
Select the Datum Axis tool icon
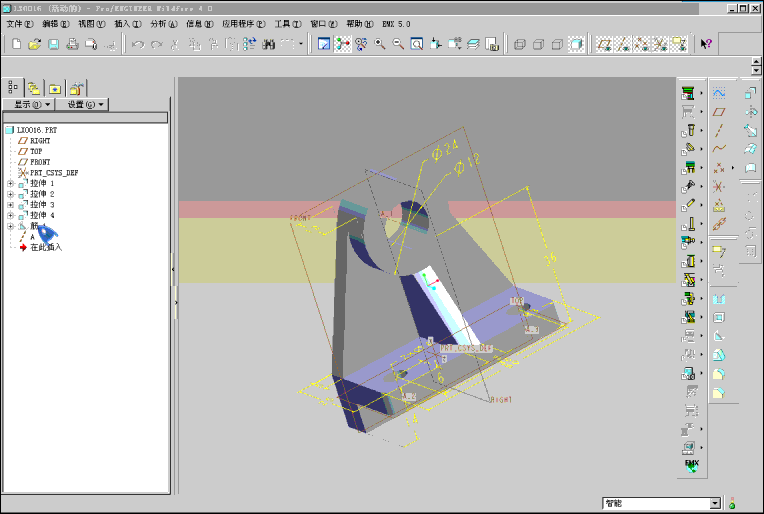(x=719, y=130)
